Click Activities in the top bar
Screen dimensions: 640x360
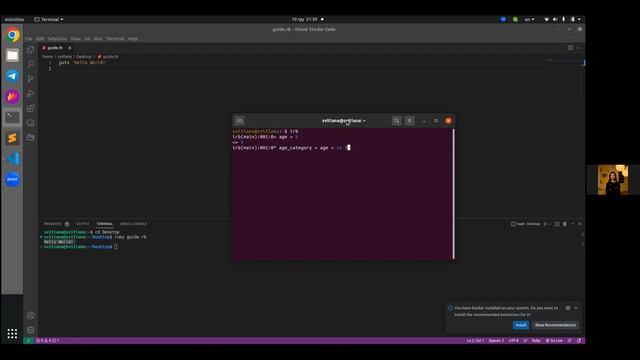[14, 20]
